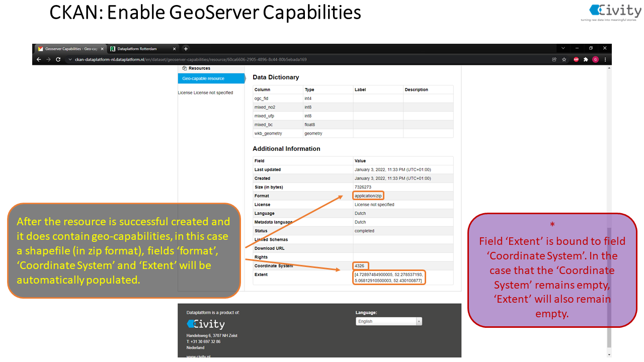This screenshot has height=362, width=644.
Task: Click the wkb_geometry column cell
Action: tap(278, 134)
